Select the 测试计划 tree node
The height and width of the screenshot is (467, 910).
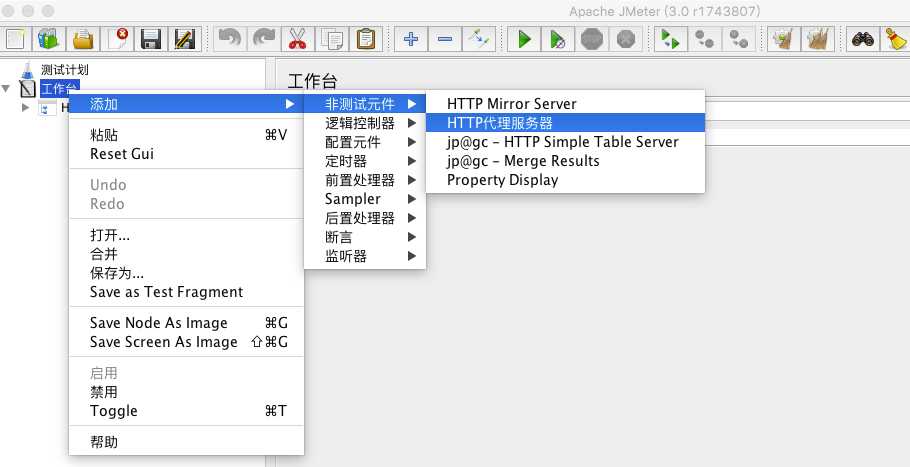[x=64, y=70]
